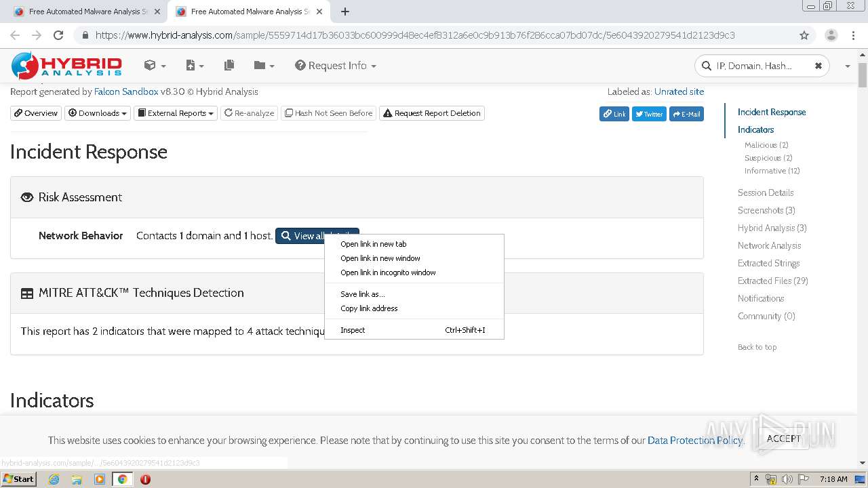Screen dimensions: 868x488
Task: Open the Chrome profile avatar
Action: (x=831, y=35)
